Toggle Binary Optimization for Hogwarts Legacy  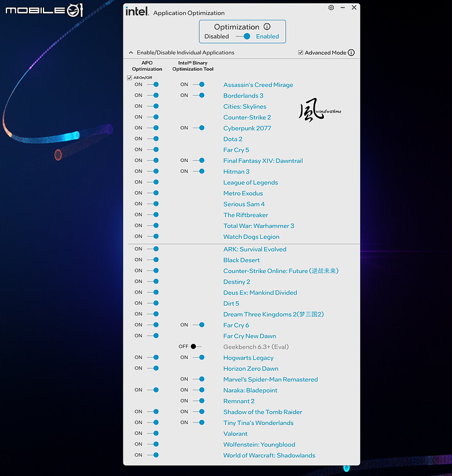[199, 357]
